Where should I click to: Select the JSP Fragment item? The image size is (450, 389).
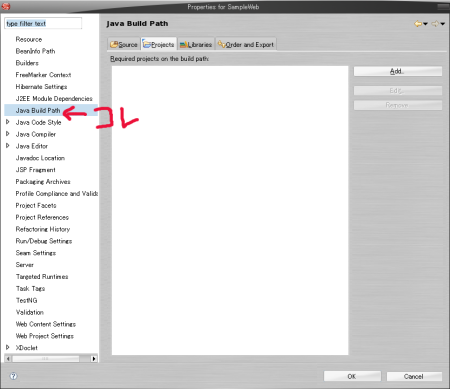click(36, 170)
